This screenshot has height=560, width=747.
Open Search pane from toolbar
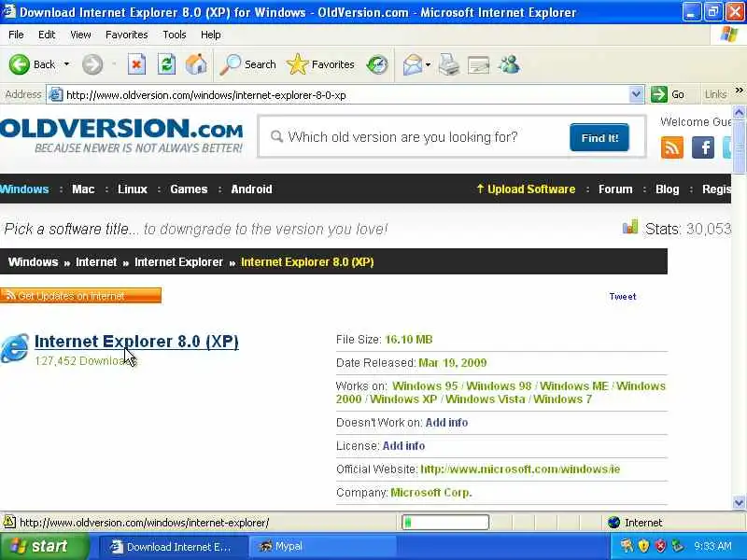(x=247, y=64)
